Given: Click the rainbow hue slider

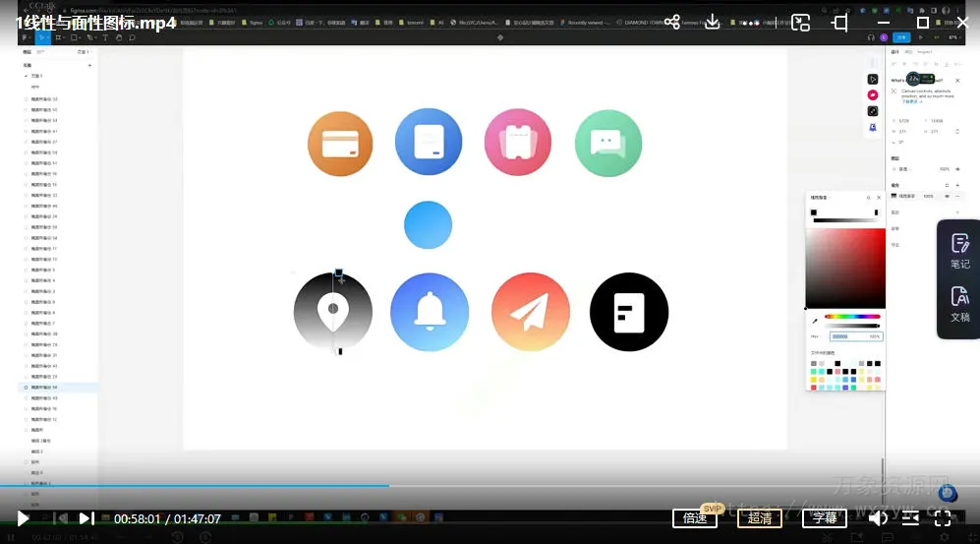Looking at the screenshot, I should 852,317.
